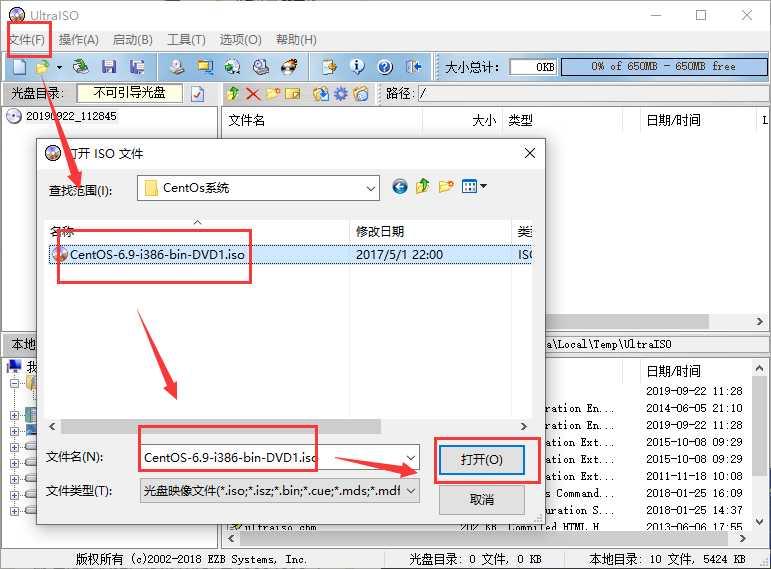Open the 帮助(H) menu
Image resolution: width=771 pixels, height=569 pixels.
click(x=296, y=40)
